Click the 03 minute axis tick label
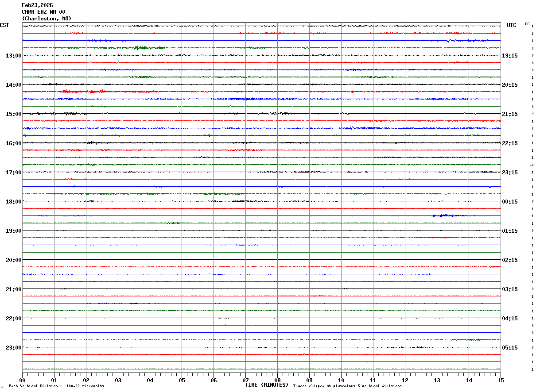 point(118,380)
